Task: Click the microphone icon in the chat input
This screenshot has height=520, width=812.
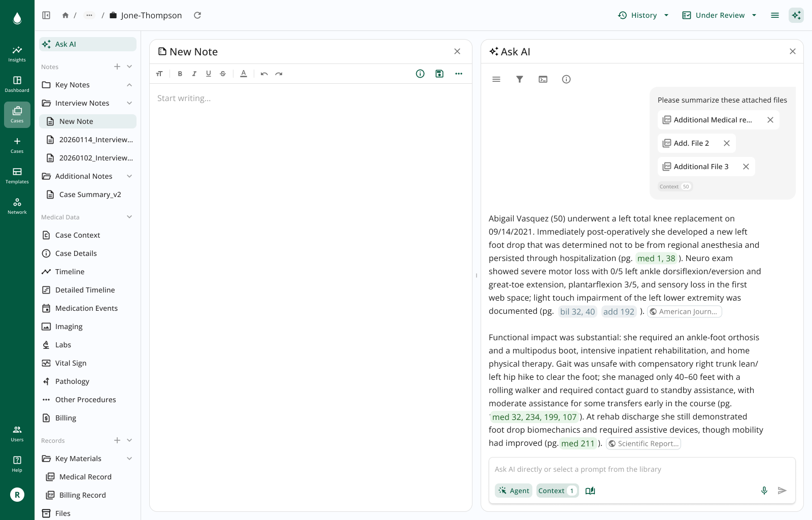Action: (764, 491)
